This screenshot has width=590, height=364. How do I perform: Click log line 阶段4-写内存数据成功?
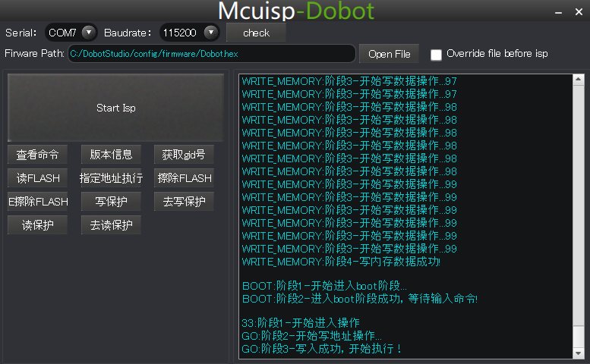(x=341, y=262)
